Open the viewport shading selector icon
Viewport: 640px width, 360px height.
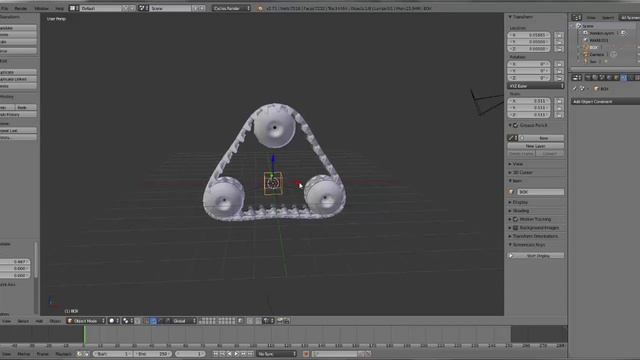(x=113, y=321)
